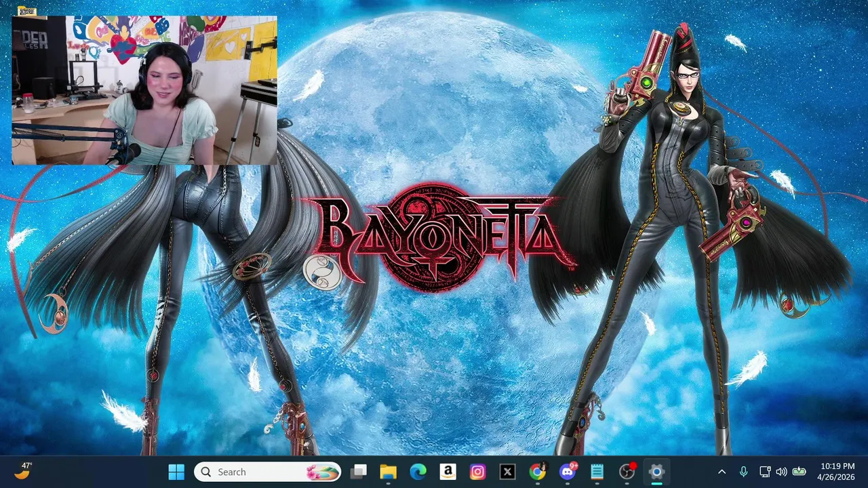
Task: Open the X (Twitter) app icon
Action: 507,472
